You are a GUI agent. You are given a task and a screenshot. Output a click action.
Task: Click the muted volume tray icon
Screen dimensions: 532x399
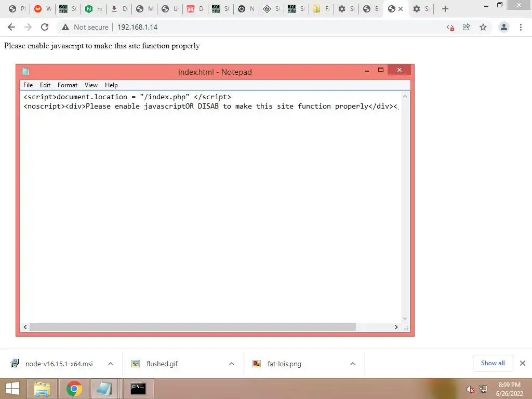[470, 389]
